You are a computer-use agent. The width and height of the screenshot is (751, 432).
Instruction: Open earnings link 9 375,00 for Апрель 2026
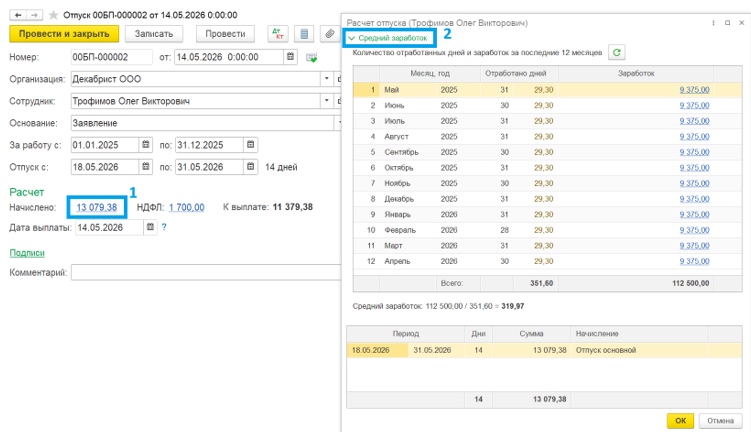click(694, 261)
